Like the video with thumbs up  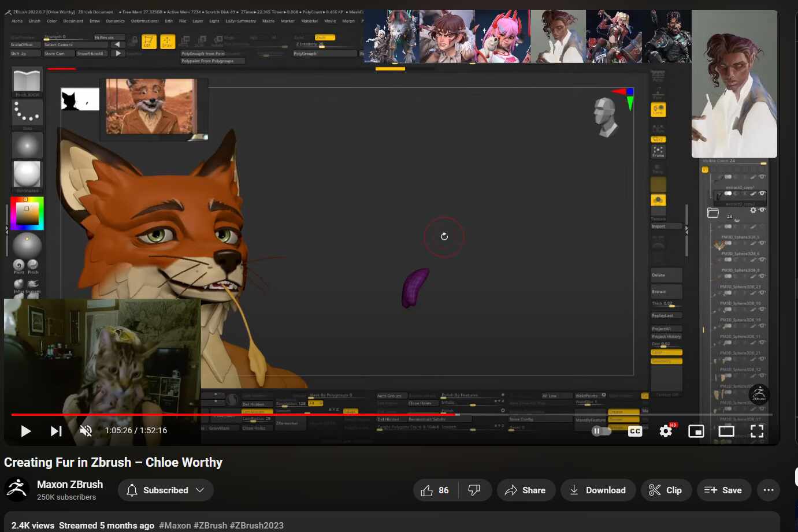click(435, 490)
